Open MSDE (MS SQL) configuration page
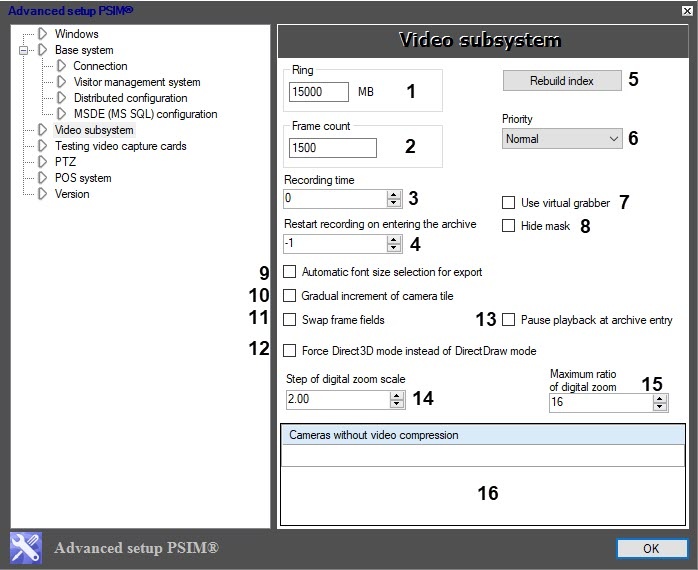The image size is (698, 570). pos(146,114)
